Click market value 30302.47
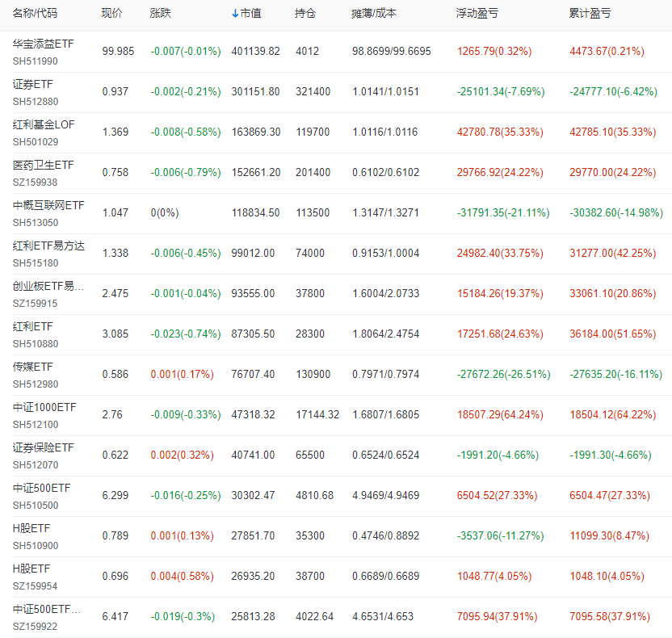The height and width of the screenshot is (638, 672). point(253,495)
